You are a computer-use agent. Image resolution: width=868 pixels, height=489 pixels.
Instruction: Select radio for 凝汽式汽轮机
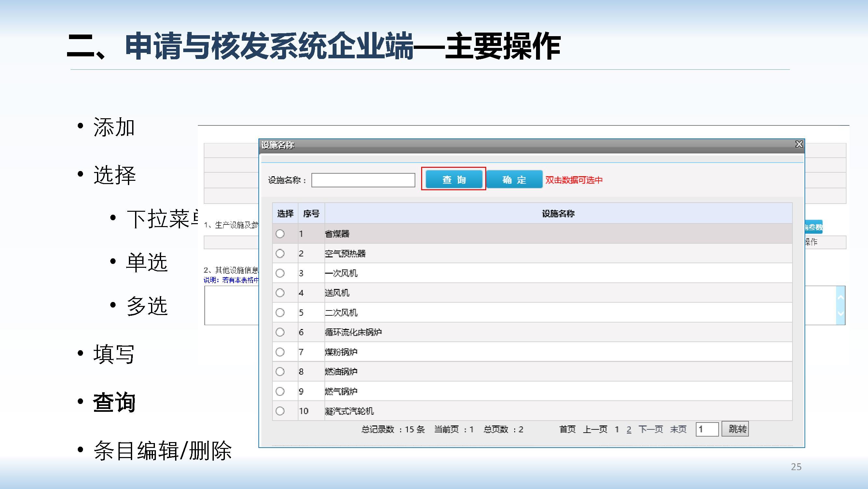tap(280, 411)
